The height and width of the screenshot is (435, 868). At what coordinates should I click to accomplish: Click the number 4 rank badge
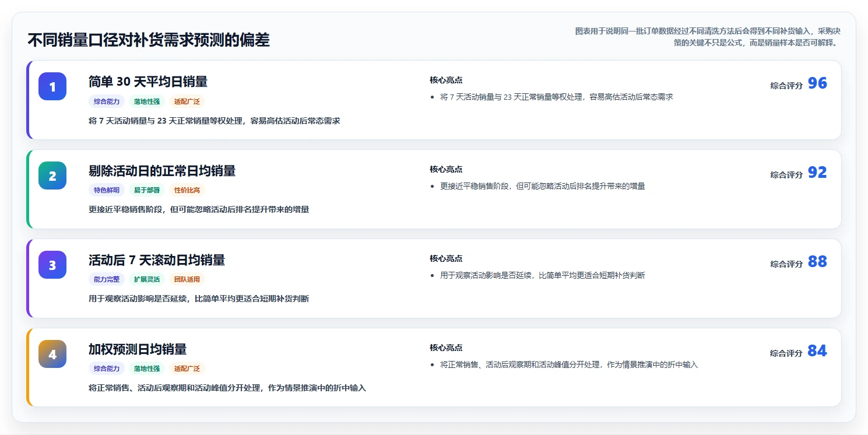tap(52, 354)
